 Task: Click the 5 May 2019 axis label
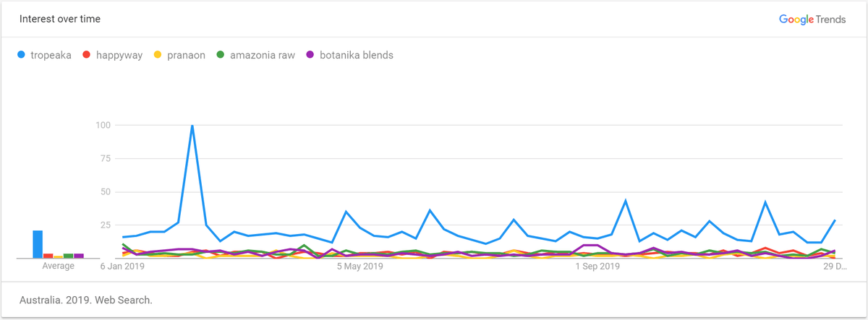pos(360,267)
